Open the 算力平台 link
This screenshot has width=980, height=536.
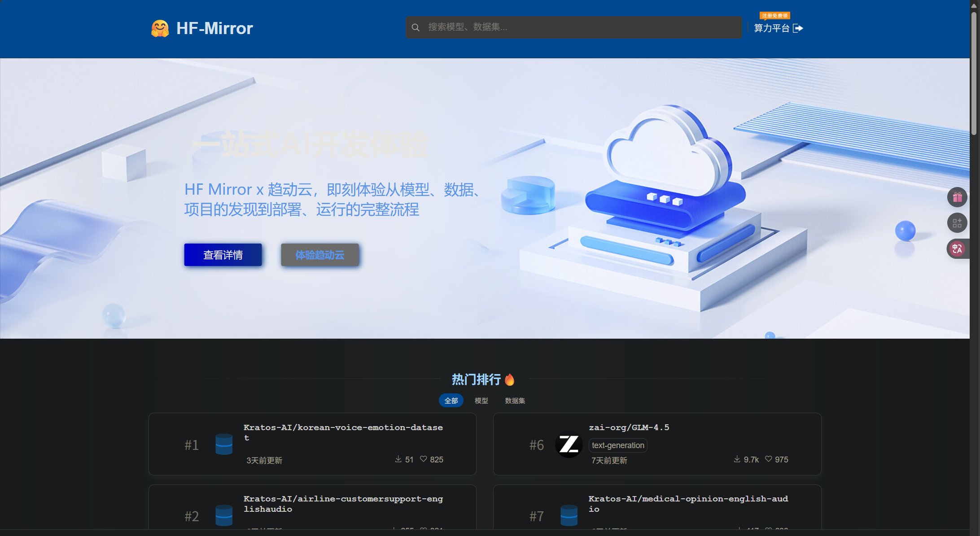[x=772, y=28]
